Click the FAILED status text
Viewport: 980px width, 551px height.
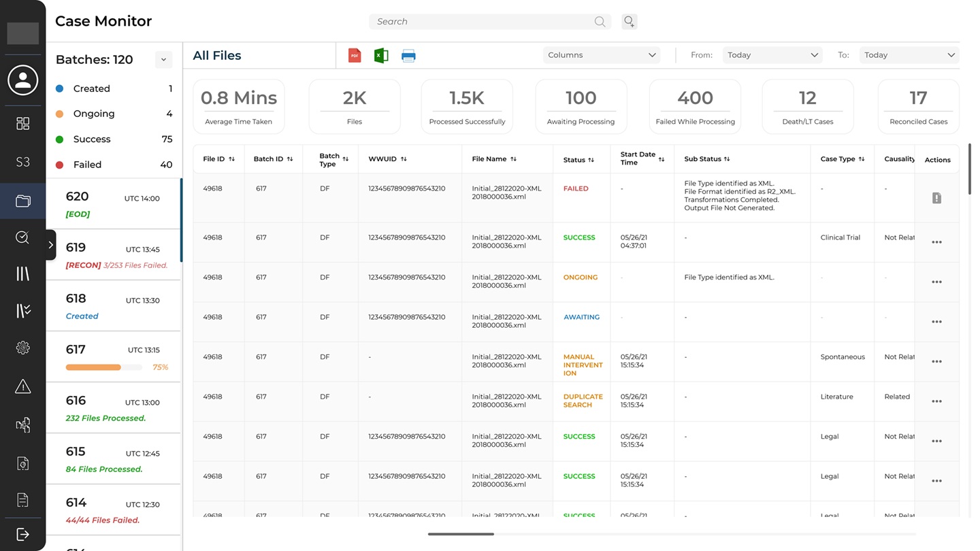[x=576, y=188]
